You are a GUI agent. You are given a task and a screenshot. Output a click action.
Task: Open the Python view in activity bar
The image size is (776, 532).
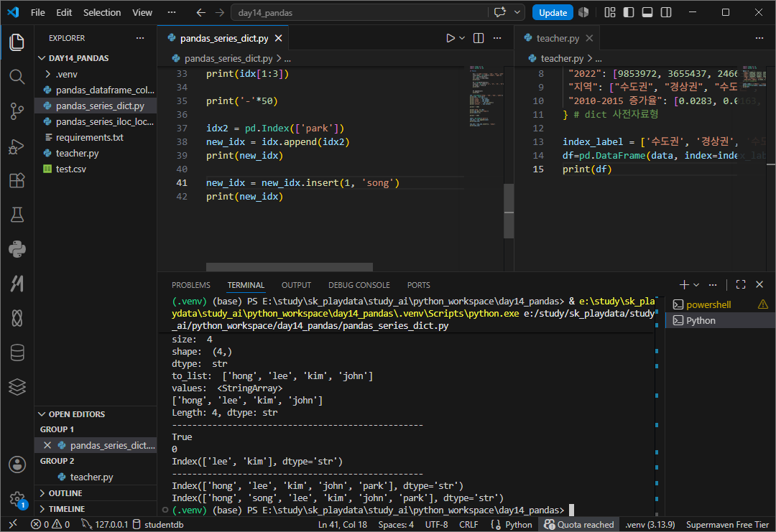17,249
